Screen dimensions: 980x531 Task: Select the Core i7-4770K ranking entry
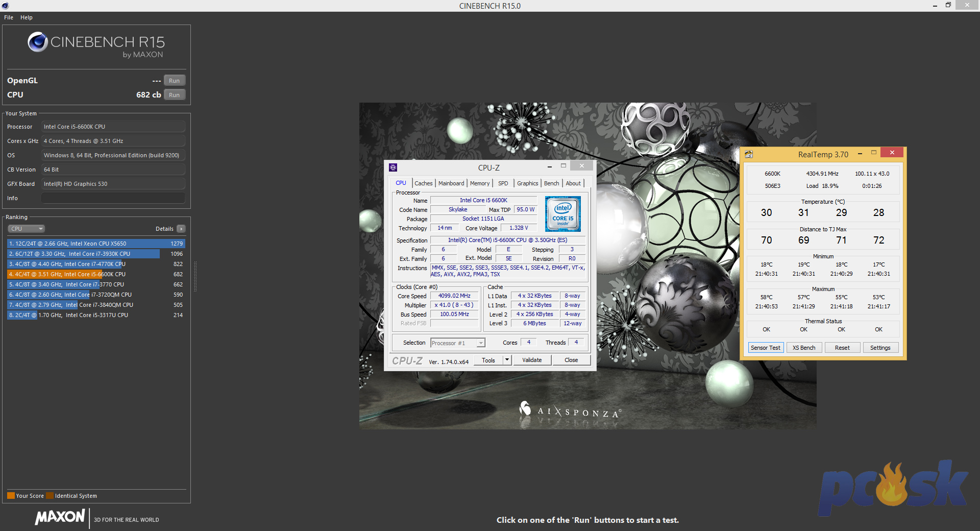[x=96, y=264]
